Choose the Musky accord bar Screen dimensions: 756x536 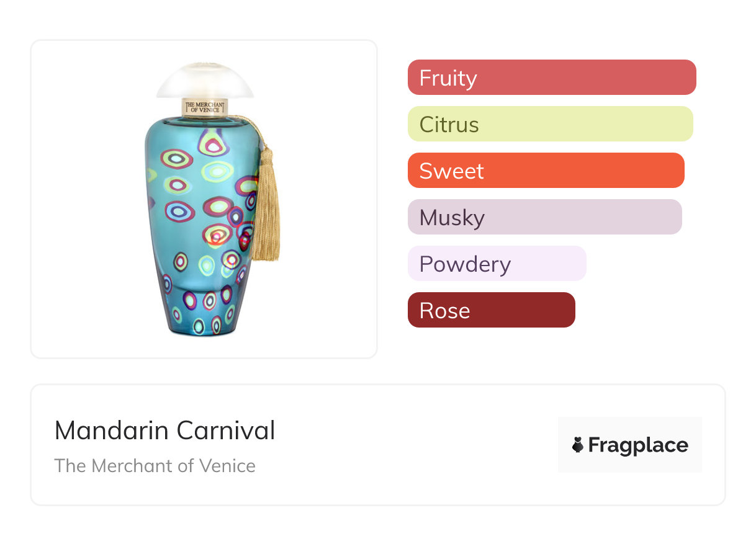(x=544, y=217)
